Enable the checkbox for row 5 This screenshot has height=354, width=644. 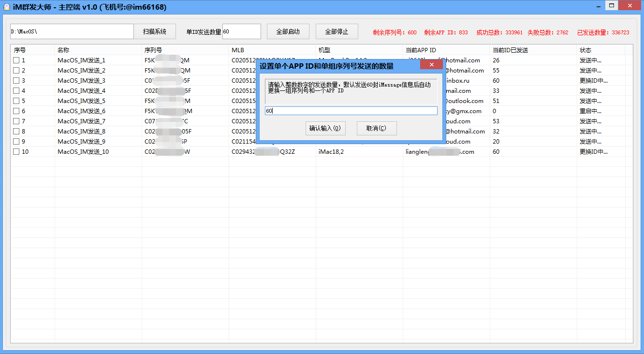[x=16, y=101]
